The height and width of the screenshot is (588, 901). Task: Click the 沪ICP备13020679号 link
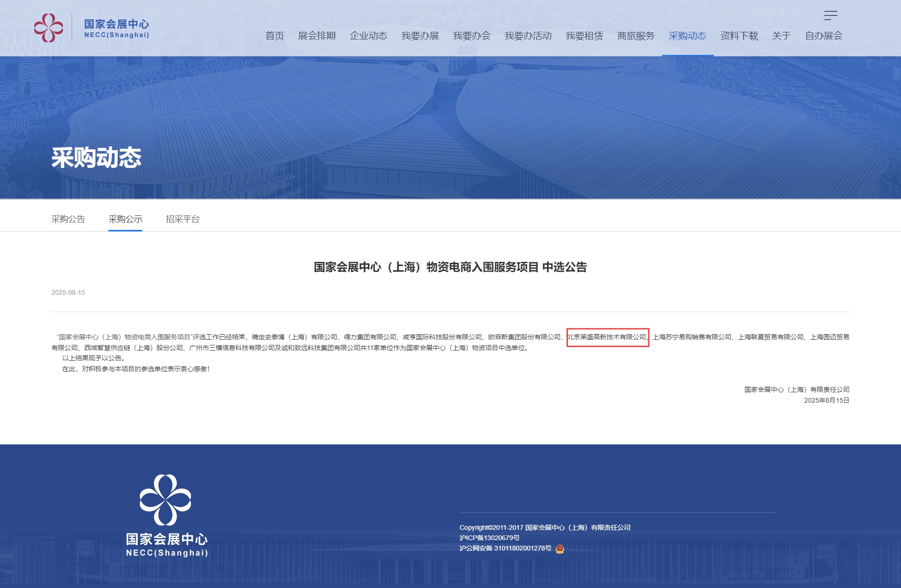pos(489,538)
